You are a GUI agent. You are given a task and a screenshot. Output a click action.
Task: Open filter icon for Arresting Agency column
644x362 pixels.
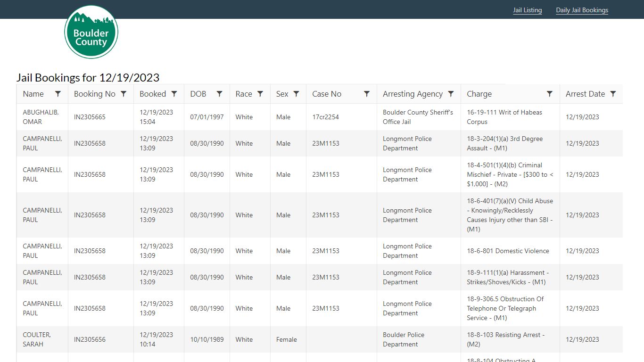[x=451, y=94]
